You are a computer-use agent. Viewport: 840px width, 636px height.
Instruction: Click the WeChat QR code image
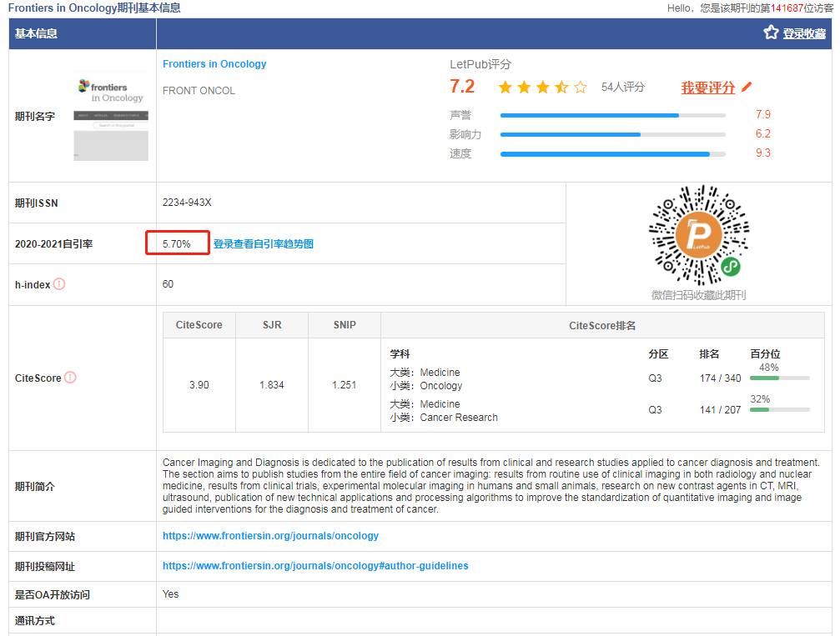pyautogui.click(x=698, y=235)
